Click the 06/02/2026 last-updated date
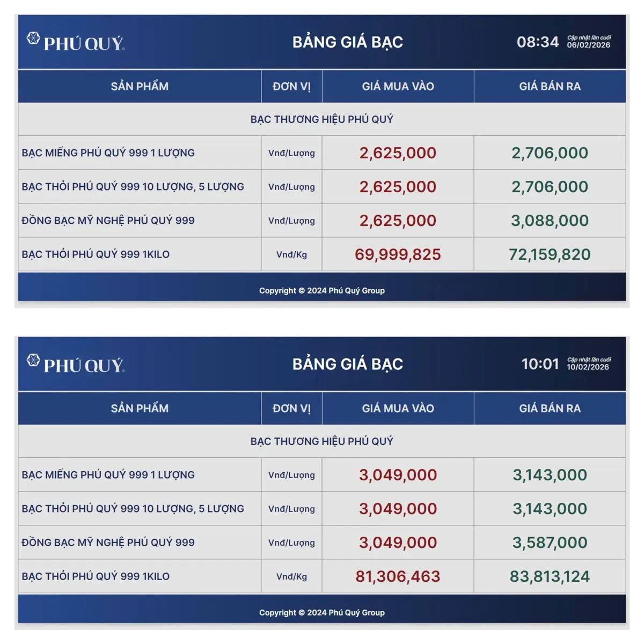The image size is (644, 644). coord(589,45)
